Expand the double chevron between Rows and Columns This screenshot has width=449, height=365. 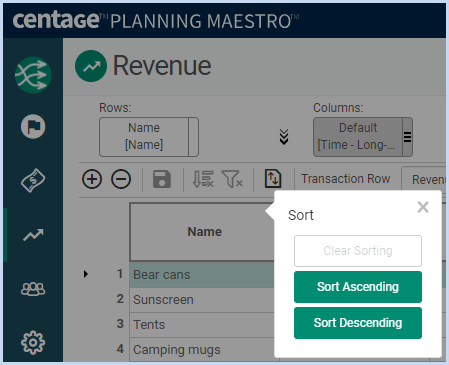click(284, 137)
